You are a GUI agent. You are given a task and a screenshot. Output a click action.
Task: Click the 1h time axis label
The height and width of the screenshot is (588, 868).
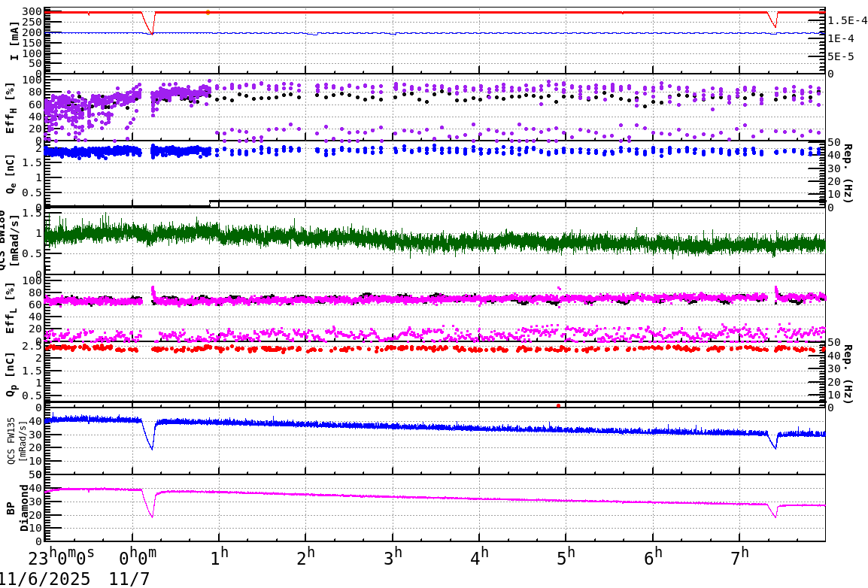coord(220,556)
